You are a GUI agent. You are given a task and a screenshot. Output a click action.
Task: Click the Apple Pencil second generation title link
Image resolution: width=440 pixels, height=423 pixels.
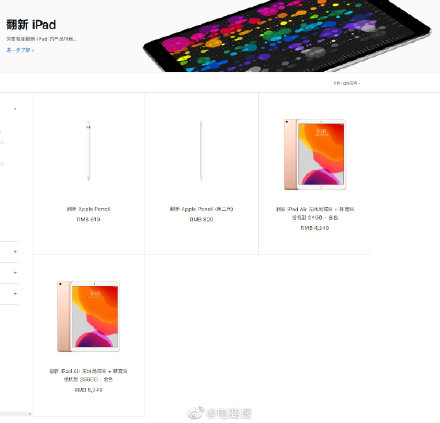point(201,209)
